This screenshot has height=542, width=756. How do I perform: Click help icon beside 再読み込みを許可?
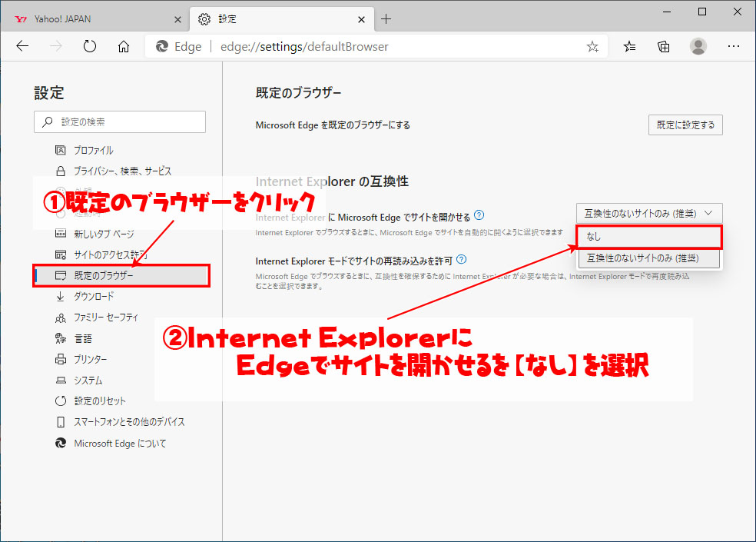(462, 259)
